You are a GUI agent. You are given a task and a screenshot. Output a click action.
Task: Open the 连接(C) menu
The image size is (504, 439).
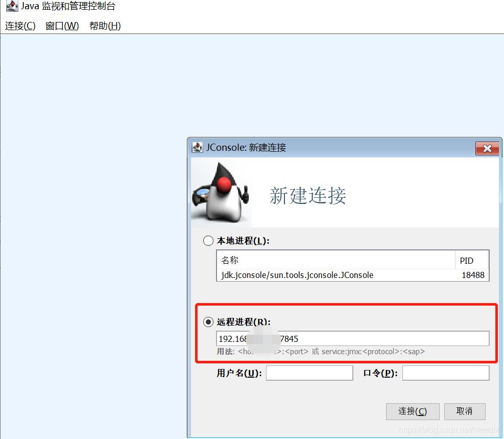[x=20, y=26]
